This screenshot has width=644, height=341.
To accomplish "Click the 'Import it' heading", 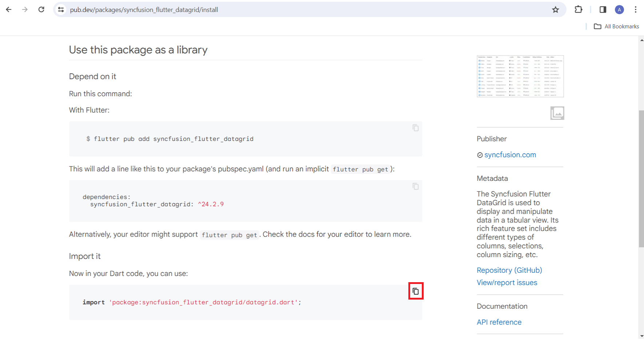I will (x=85, y=256).
